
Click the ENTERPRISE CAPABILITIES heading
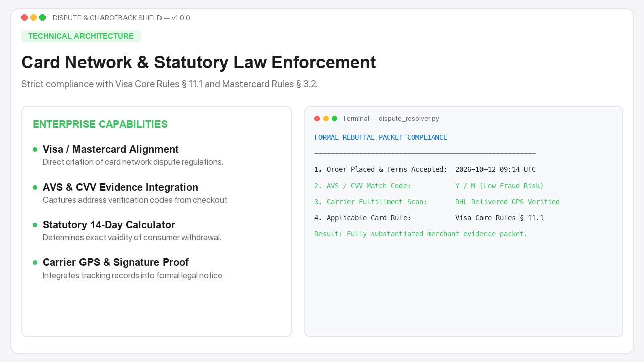click(x=100, y=124)
